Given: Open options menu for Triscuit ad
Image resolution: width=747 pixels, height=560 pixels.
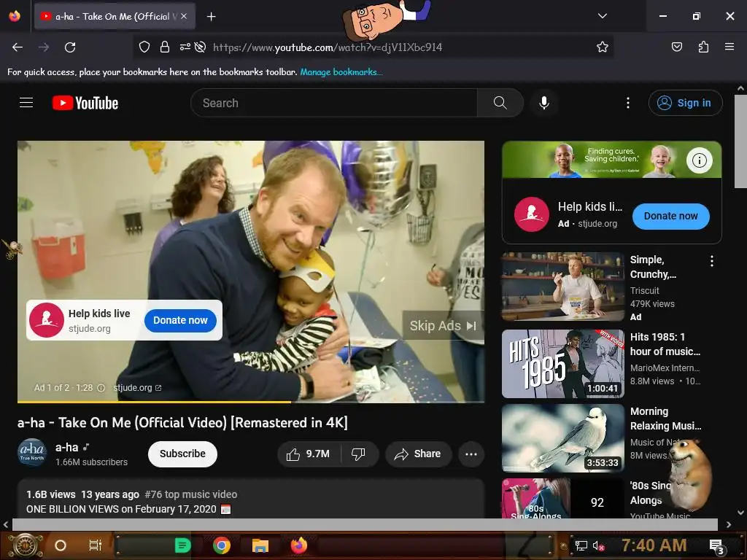Looking at the screenshot, I should point(712,261).
